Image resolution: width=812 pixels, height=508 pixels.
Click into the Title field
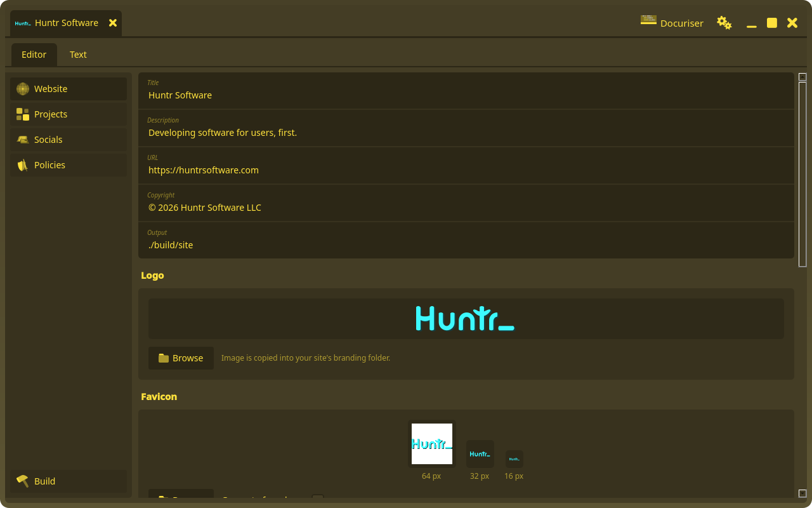click(x=466, y=90)
